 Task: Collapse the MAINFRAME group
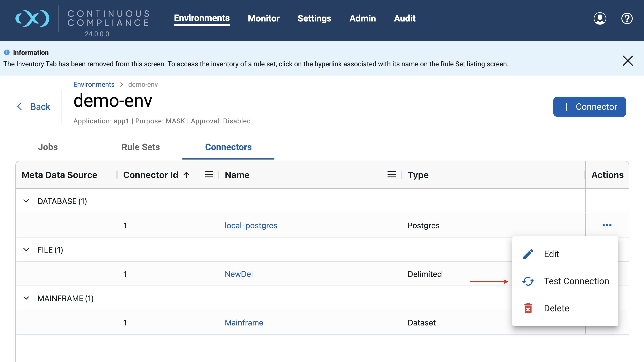26,298
